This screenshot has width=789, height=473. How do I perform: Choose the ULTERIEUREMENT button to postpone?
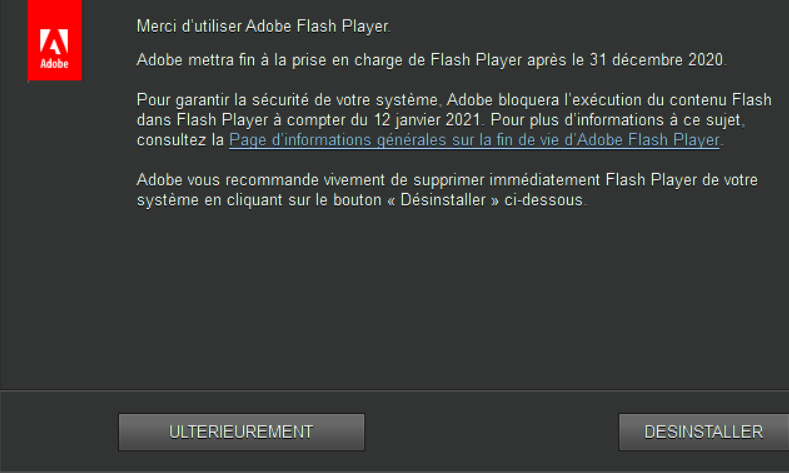pyautogui.click(x=242, y=432)
